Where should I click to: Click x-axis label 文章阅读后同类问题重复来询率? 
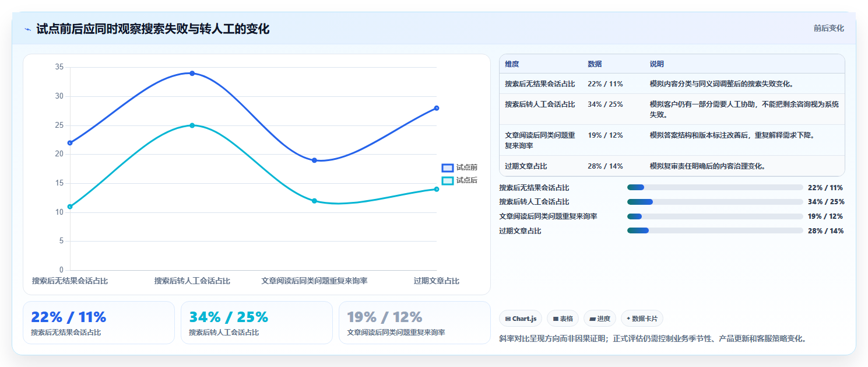314,281
